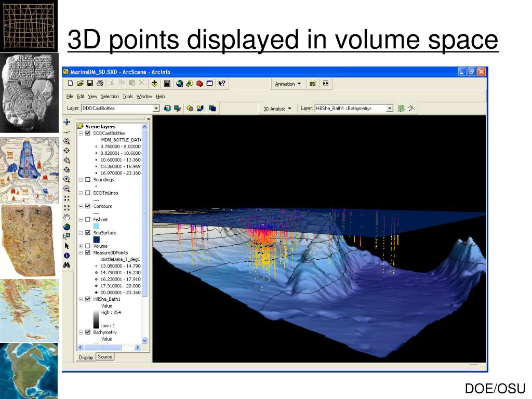Expand the Volume layer tree node

tap(81, 246)
